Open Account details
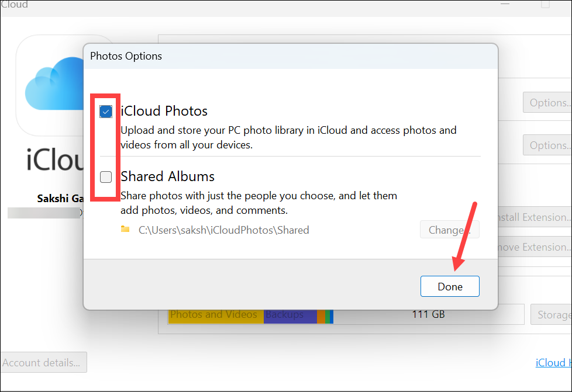This screenshot has height=392, width=572. [x=43, y=362]
